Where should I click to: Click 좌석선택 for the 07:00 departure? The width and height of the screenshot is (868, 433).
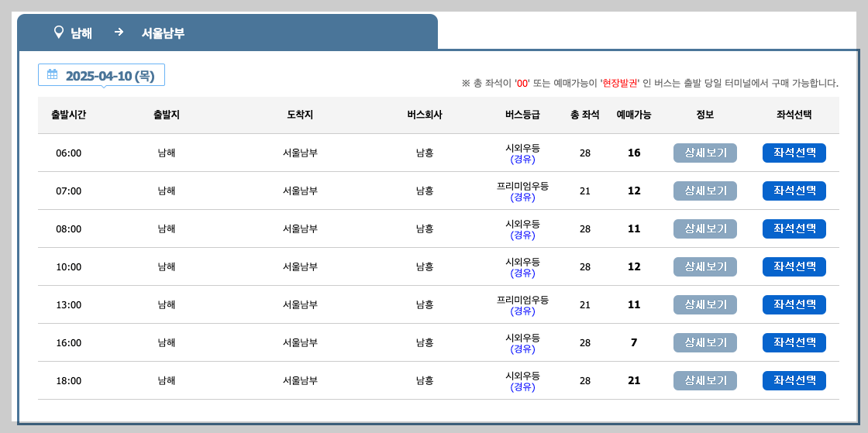794,191
